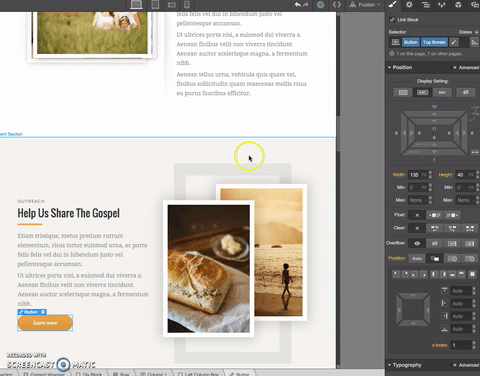Select the bread photo thumbnail
The image size is (480, 376).
(209, 269)
